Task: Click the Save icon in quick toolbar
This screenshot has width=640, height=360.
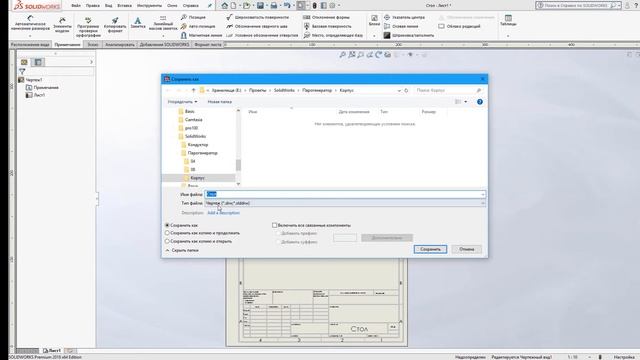Action: 260,5
